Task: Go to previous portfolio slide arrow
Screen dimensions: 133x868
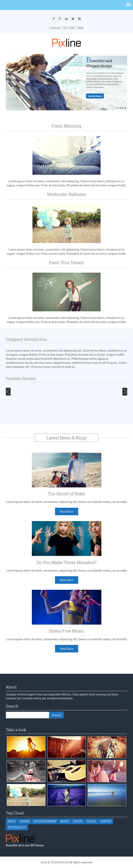Action: pos(8,391)
